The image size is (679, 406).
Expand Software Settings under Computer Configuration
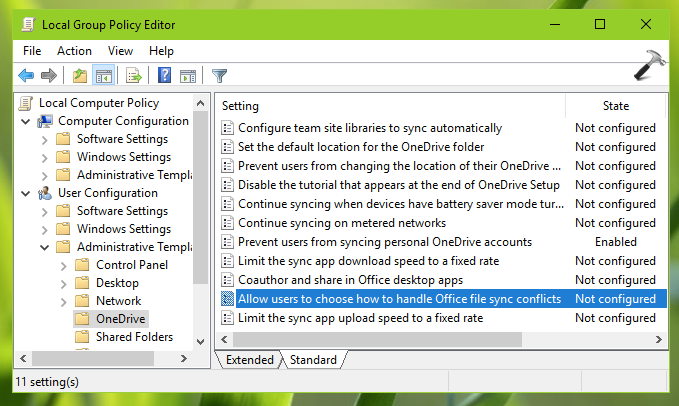coord(45,140)
